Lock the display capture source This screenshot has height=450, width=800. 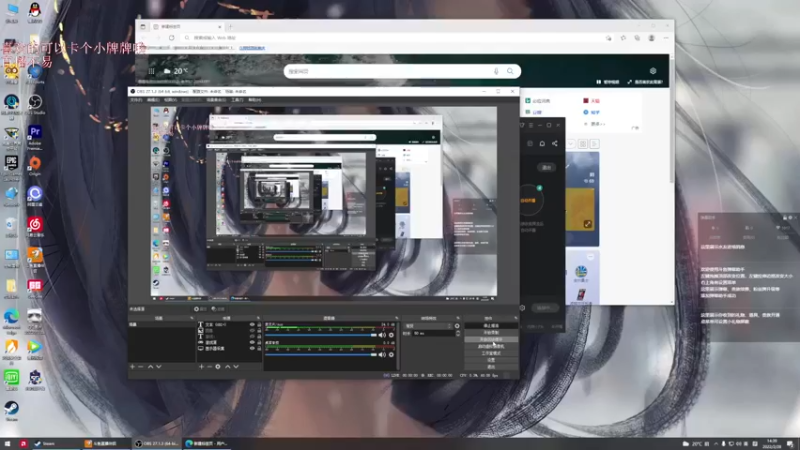(x=259, y=348)
